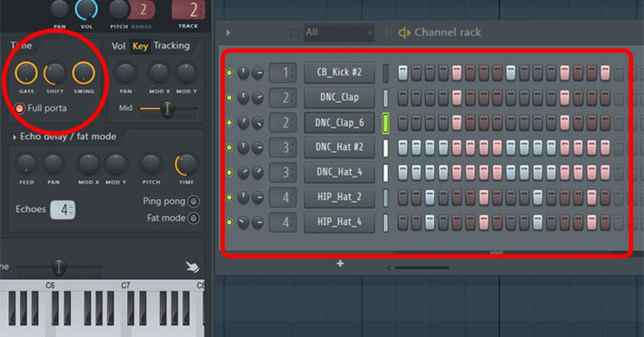Screen dimensions: 644x337
Task: Open the DNC_Hat_4 channel
Action: [x=339, y=172]
